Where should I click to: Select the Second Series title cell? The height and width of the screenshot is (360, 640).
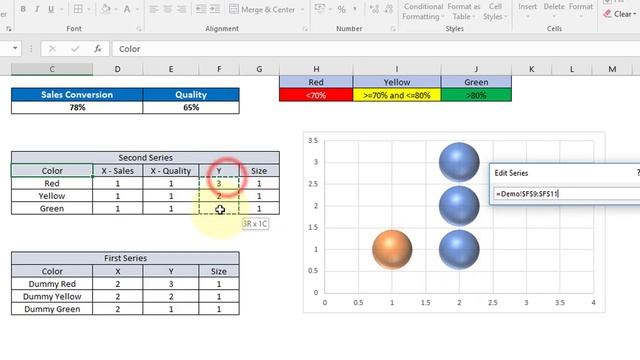pos(145,158)
